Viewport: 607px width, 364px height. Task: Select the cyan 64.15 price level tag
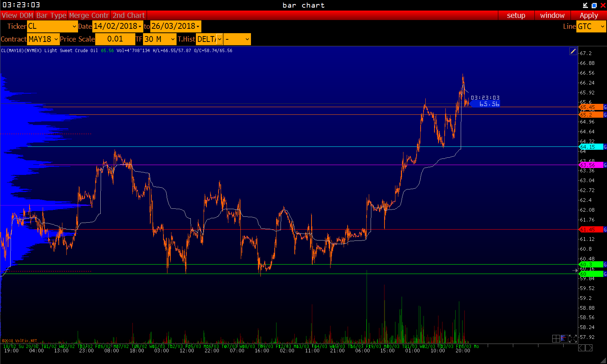tap(591, 147)
